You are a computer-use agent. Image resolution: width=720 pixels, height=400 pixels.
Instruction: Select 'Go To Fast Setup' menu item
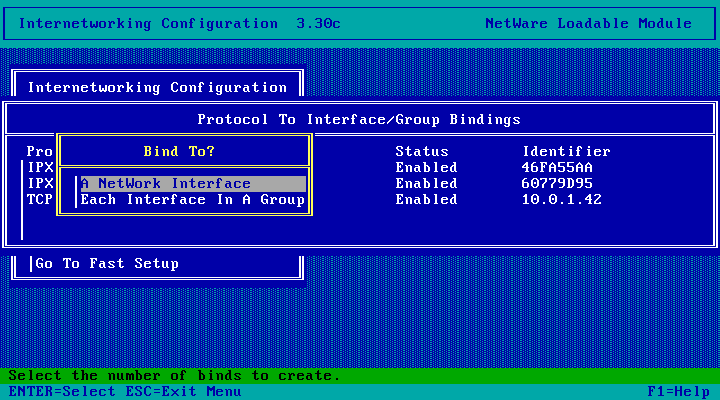tap(107, 264)
